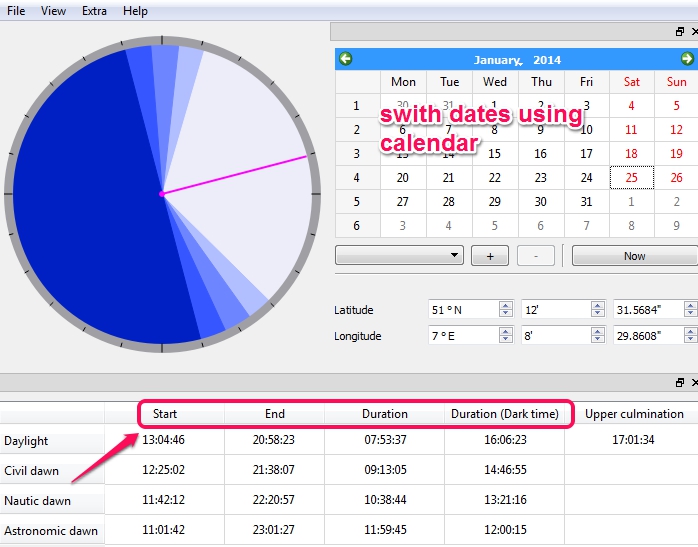Open the Extra menu
This screenshot has width=698, height=547.
click(x=94, y=11)
